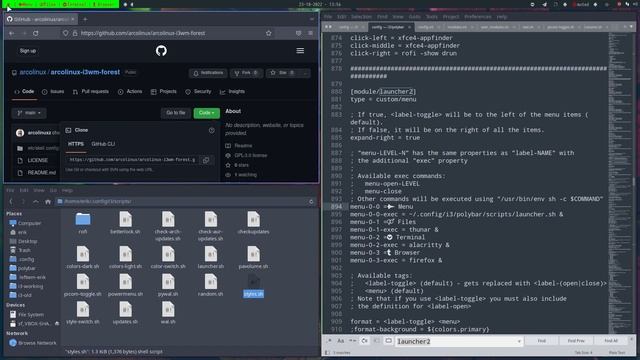This screenshot has height=360, width=640.
Task: Click the Telegram tray icon in polybar
Action: [544, 4]
